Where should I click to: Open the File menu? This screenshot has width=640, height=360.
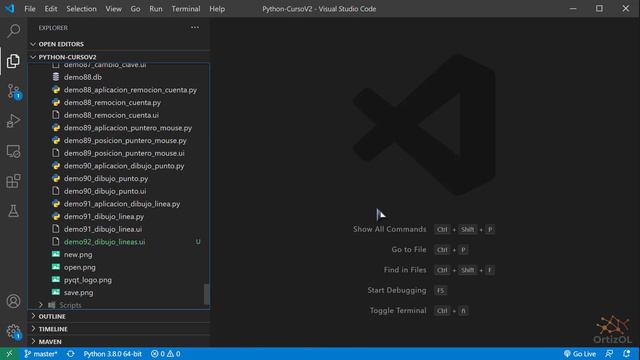(30, 9)
